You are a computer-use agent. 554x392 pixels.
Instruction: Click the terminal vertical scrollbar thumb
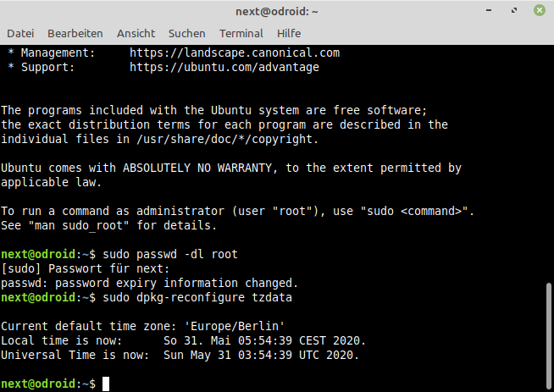[549, 335]
